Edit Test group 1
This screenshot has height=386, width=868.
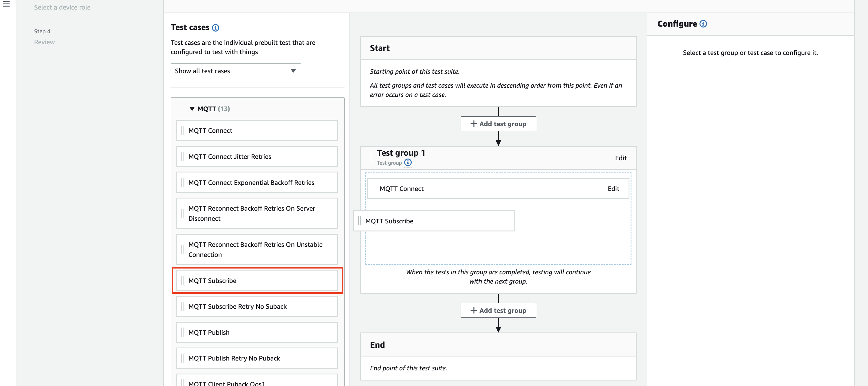[x=620, y=158]
